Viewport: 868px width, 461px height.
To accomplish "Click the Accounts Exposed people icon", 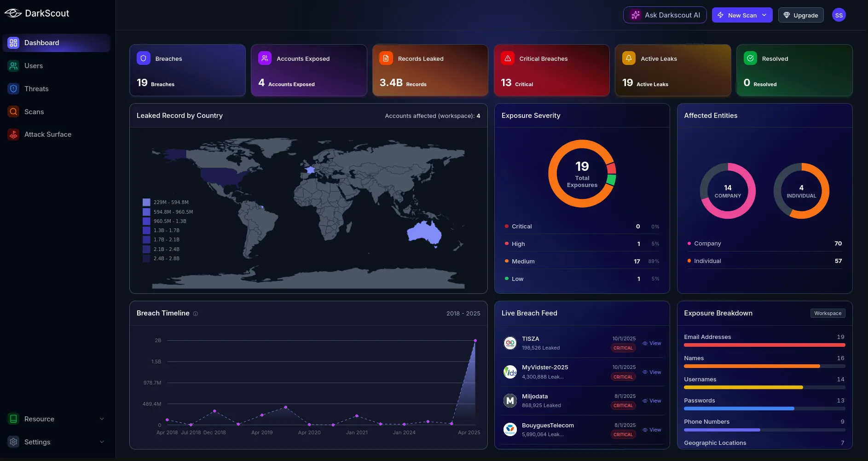I will [265, 58].
